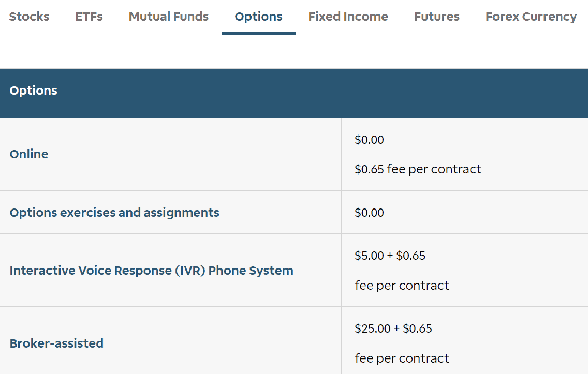Select the $0.00 exercises fee cell
Image resolution: width=588 pixels, height=374 pixels.
click(369, 212)
